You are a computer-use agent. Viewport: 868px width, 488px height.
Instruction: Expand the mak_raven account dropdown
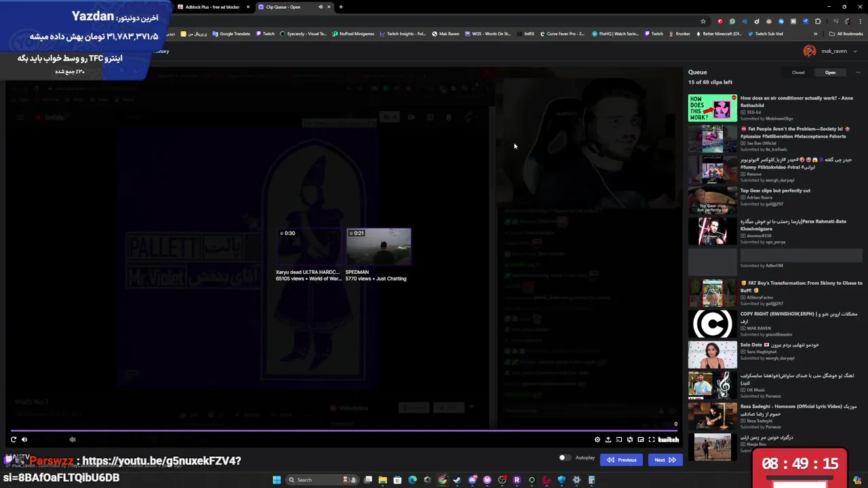(x=855, y=52)
